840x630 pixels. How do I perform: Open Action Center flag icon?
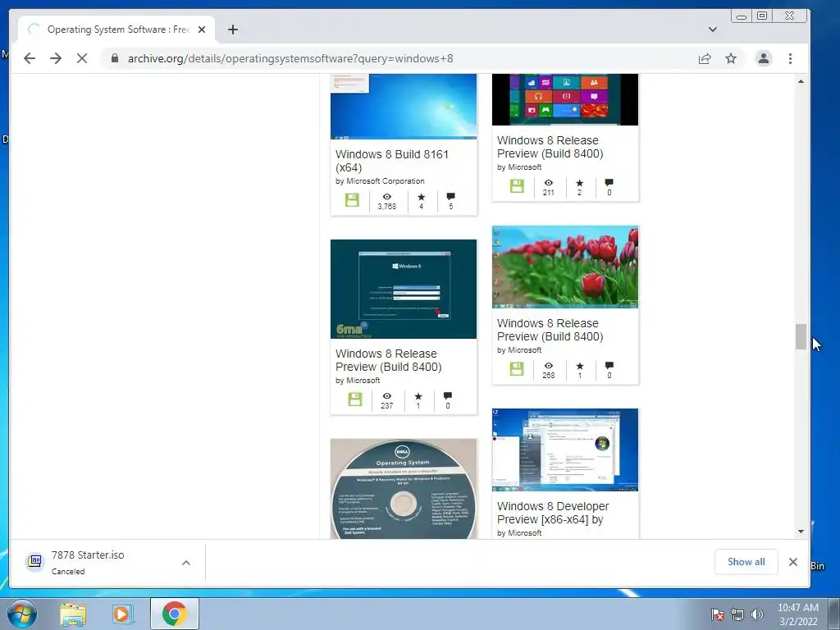point(717,614)
